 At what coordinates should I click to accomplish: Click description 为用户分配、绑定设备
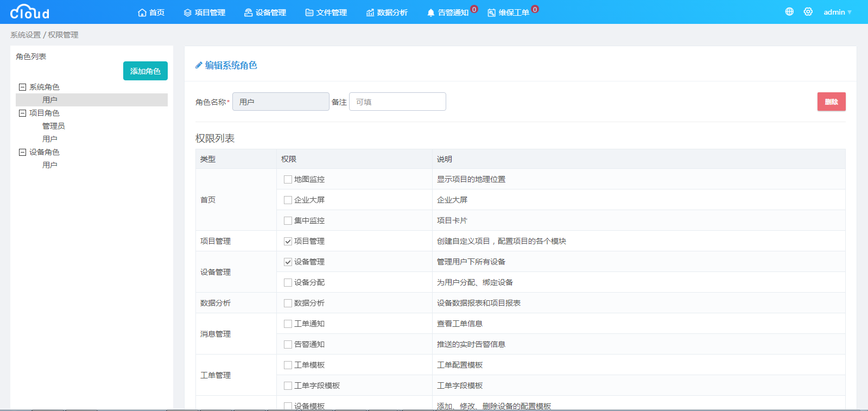475,282
